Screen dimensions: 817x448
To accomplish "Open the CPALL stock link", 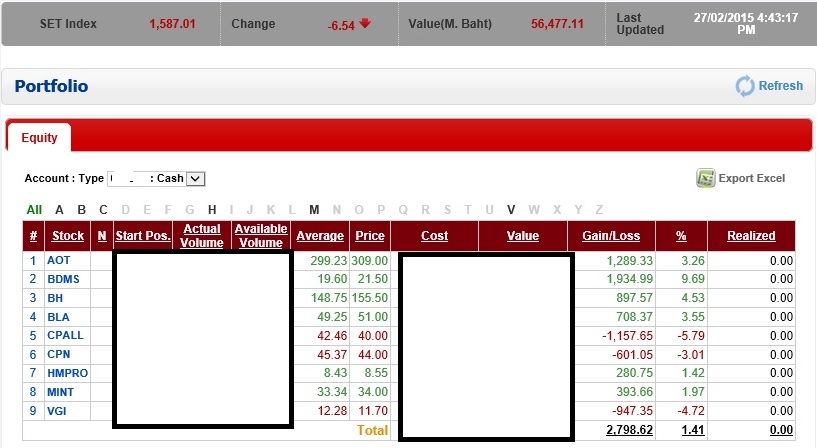I will click(x=65, y=335).
